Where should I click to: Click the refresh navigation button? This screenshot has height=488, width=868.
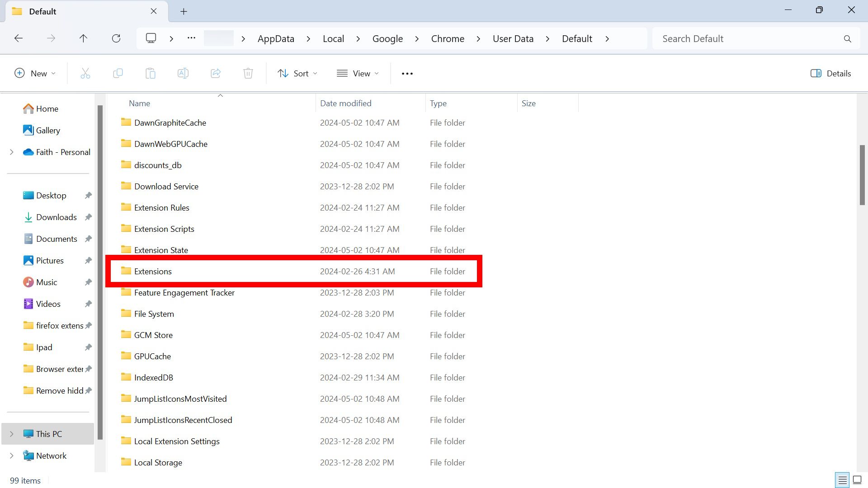[116, 38]
